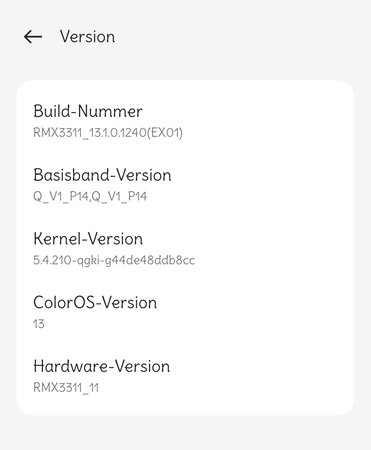Image resolution: width=371 pixels, height=450 pixels.
Task: Click the word Kernel in Kernel-Version
Action: click(x=57, y=239)
